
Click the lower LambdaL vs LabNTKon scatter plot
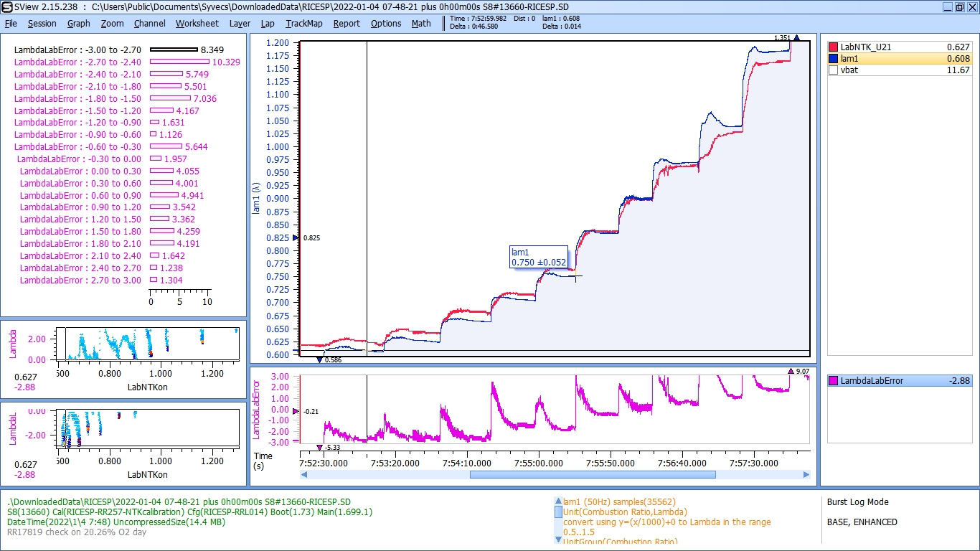(x=148, y=428)
